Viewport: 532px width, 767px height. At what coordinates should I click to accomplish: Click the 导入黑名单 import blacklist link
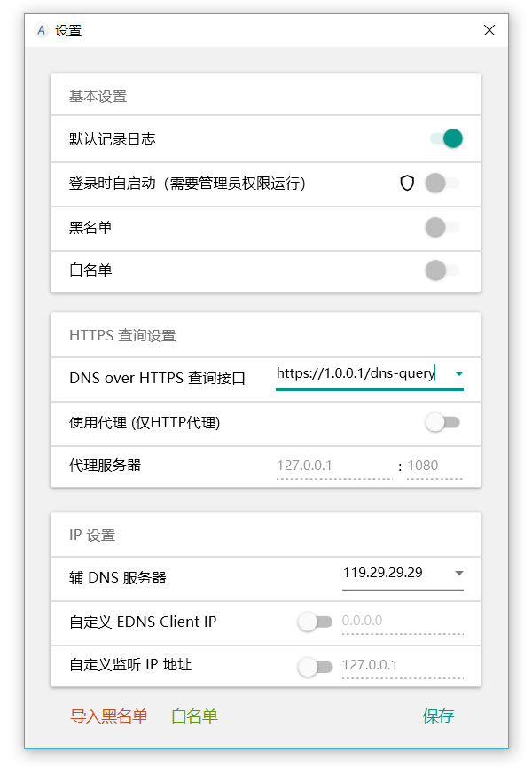click(108, 716)
